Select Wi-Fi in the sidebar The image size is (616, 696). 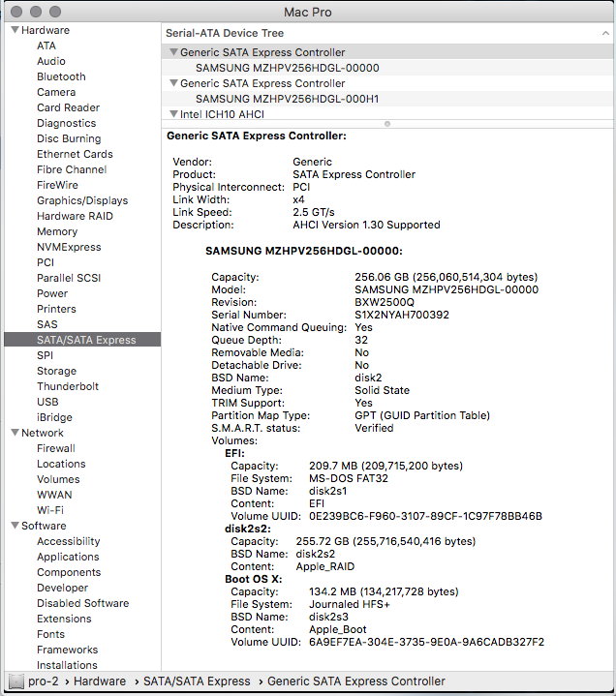[50, 510]
